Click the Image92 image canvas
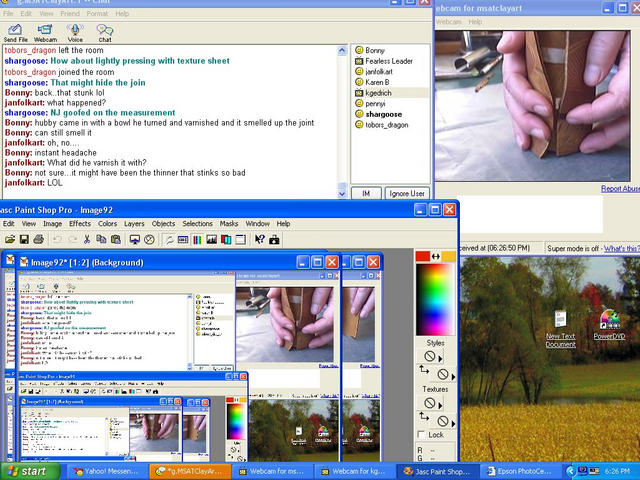640x480 pixels. tap(178, 367)
